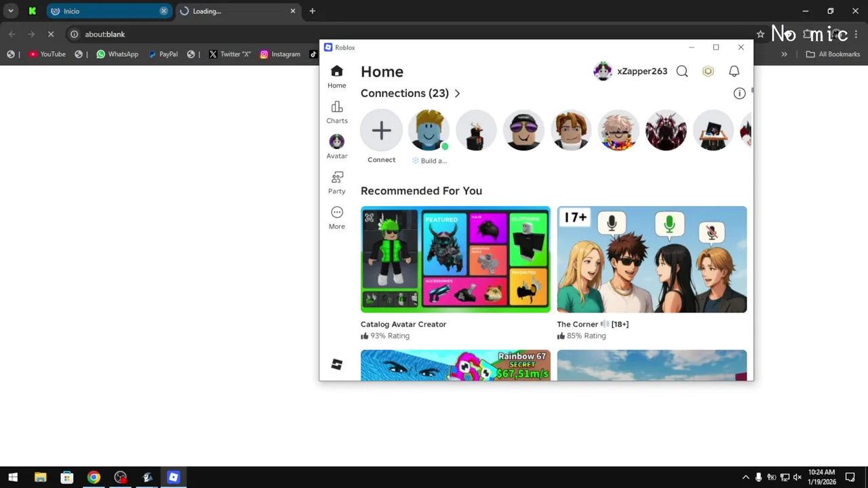Screen dimensions: 868x488
Task: Click the Roblox logo at sidebar bottom
Action: [337, 365]
